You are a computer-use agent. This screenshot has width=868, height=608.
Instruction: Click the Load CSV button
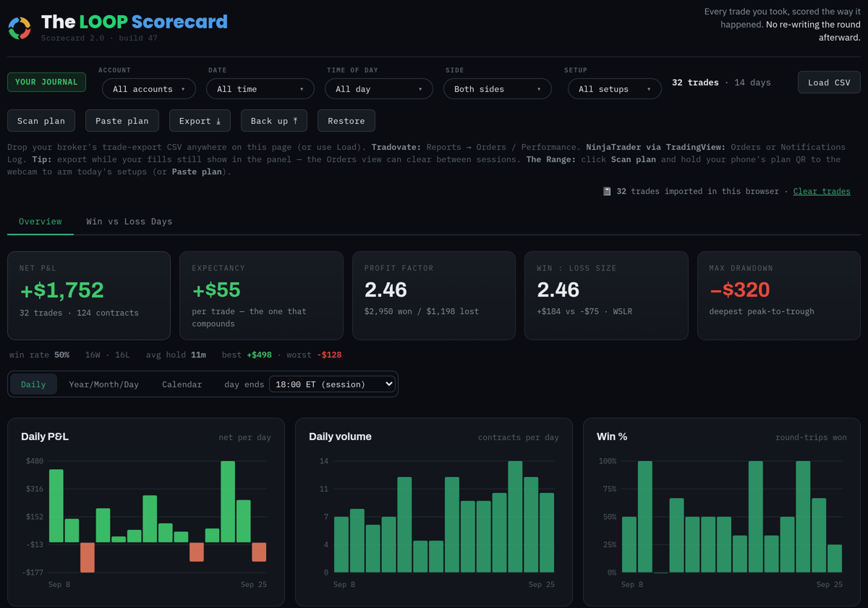[x=829, y=83]
